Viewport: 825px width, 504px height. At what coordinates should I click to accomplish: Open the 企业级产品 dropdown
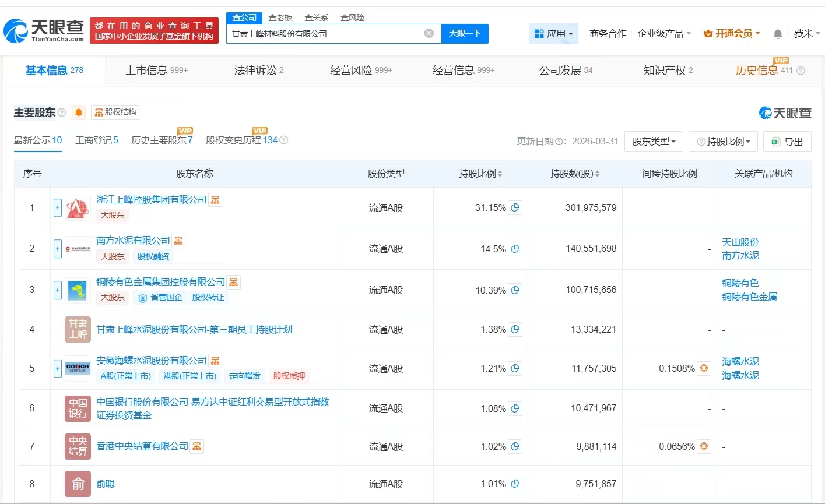tap(664, 34)
